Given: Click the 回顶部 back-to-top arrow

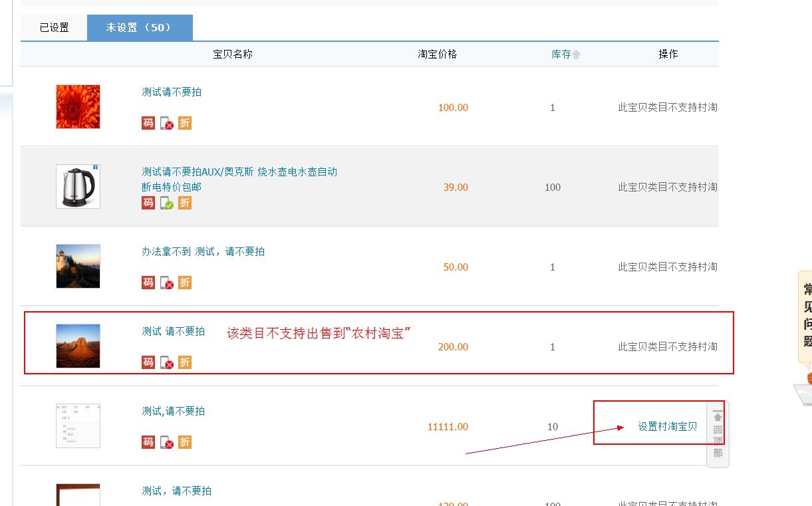Looking at the screenshot, I should (x=718, y=418).
